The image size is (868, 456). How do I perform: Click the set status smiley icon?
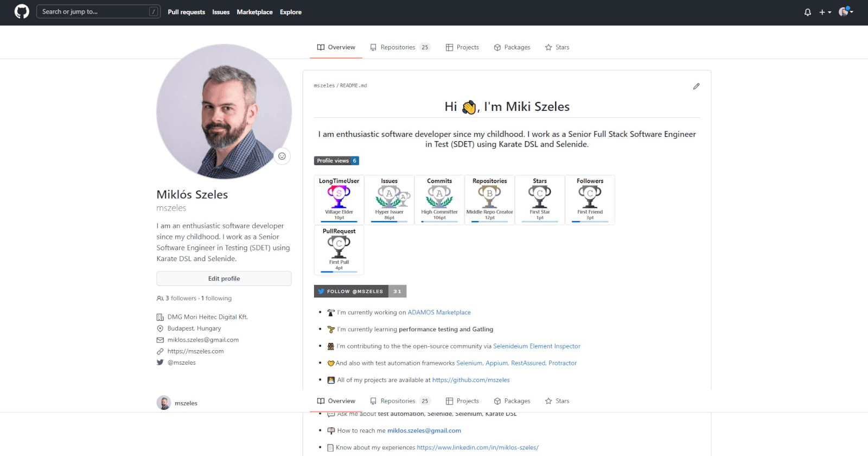[x=282, y=156]
